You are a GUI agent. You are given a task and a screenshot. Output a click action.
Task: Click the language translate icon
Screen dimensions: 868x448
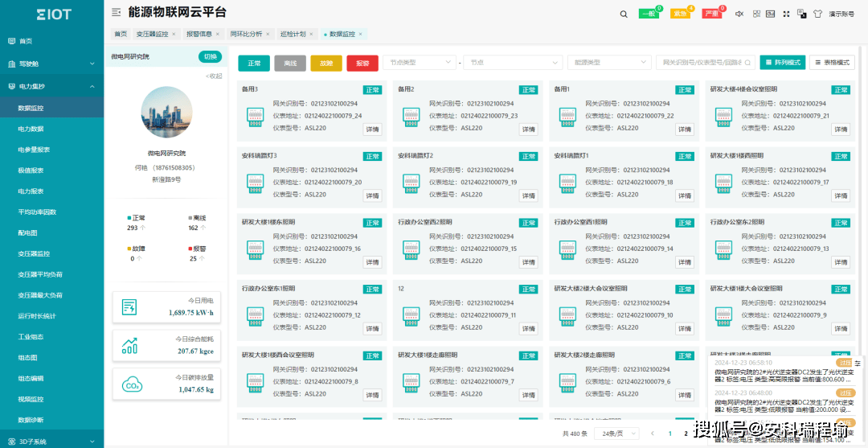(801, 14)
